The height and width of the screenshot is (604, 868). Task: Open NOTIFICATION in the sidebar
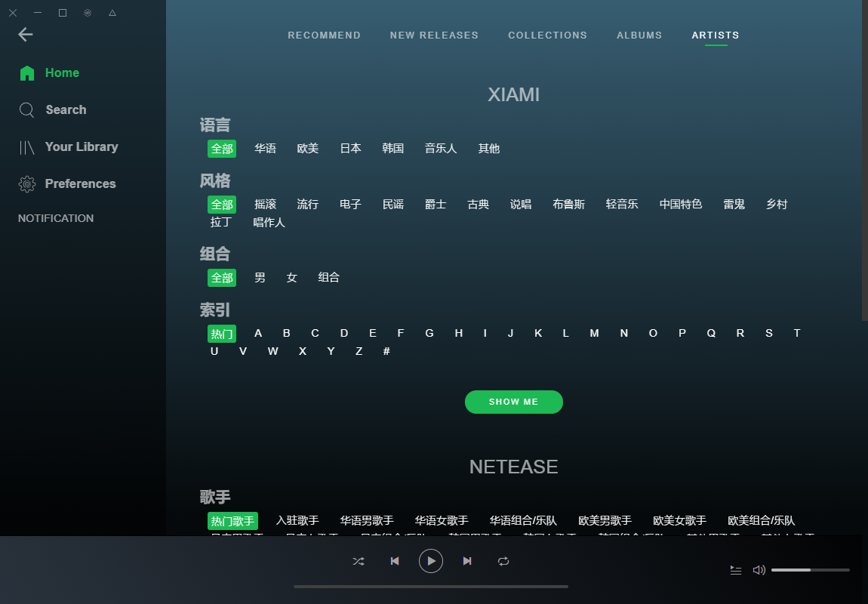coord(56,218)
